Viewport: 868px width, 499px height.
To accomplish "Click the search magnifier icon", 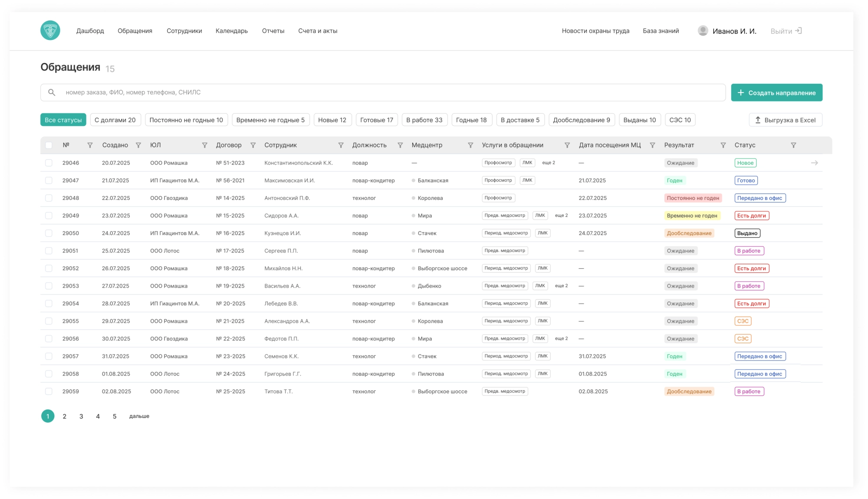I will click(52, 93).
